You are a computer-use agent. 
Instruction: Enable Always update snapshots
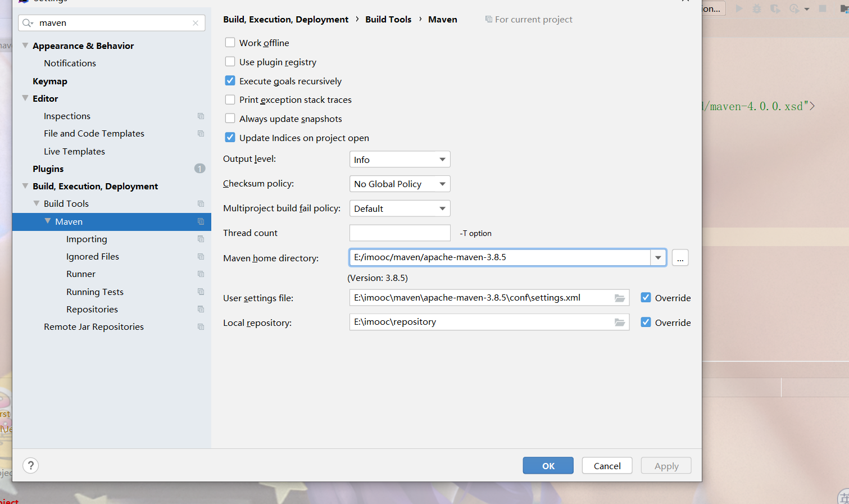point(230,118)
